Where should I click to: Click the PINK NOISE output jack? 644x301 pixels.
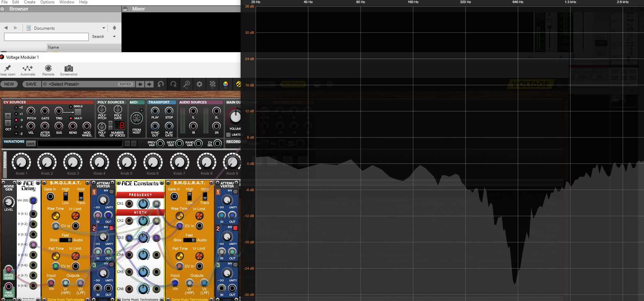(9, 286)
